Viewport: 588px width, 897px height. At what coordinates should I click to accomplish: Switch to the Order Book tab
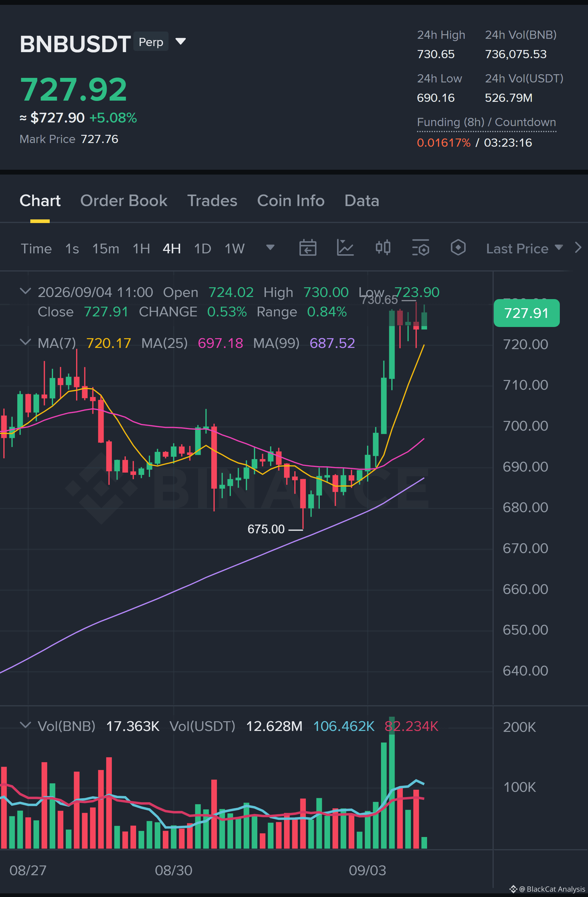pos(124,201)
